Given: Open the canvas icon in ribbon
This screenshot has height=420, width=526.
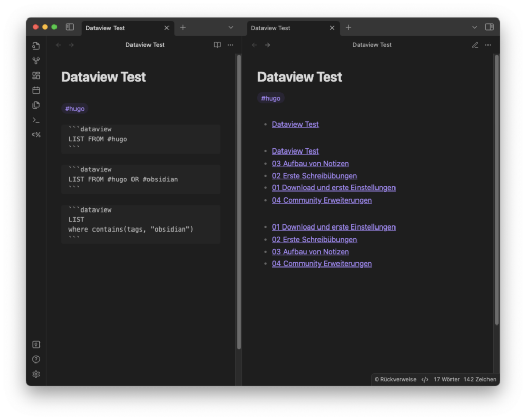Looking at the screenshot, I should pos(36,75).
